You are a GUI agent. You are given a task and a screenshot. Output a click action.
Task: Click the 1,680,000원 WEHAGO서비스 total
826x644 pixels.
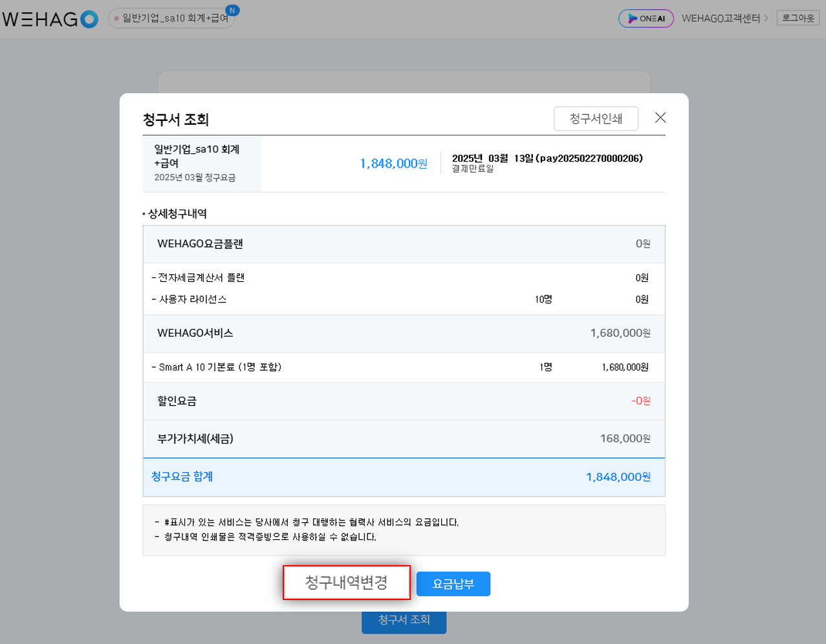click(x=620, y=333)
